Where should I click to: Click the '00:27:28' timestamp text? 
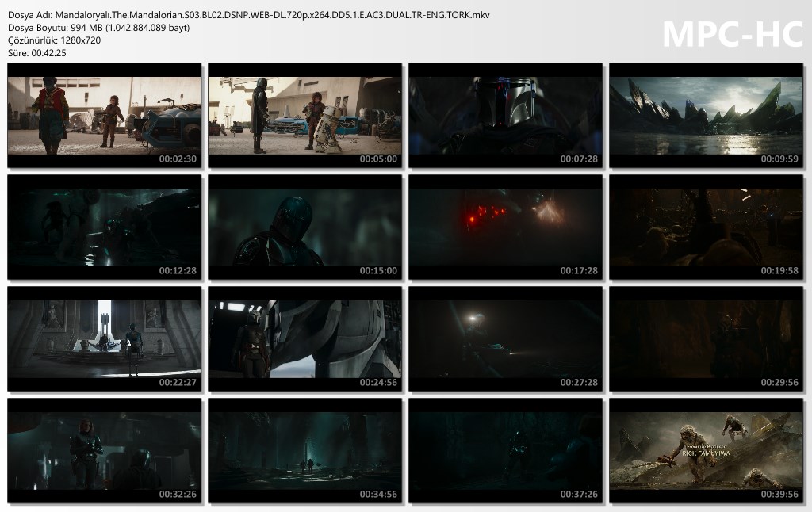(579, 383)
